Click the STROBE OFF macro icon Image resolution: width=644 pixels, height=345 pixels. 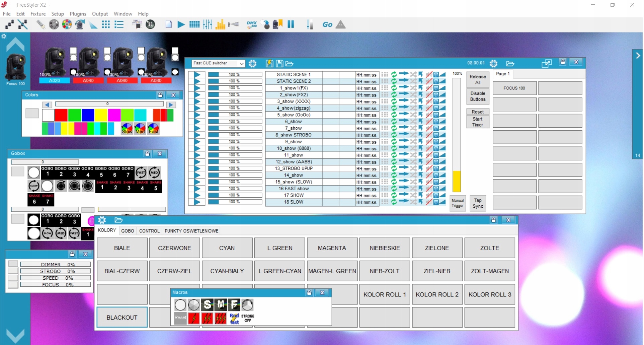(248, 318)
